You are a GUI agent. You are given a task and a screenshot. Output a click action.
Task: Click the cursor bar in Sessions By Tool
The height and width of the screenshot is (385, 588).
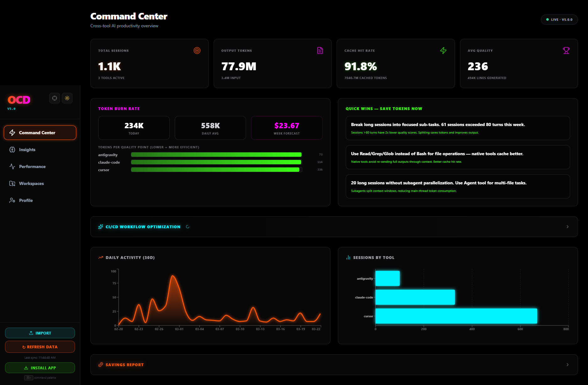(x=456, y=316)
